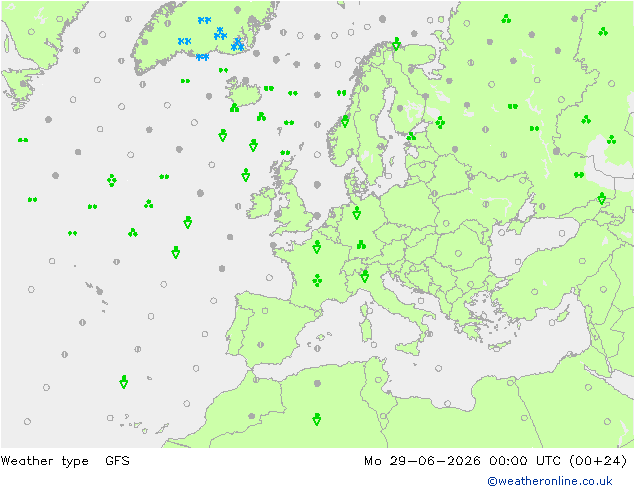Select the green shower symbol in southern Algeria
This screenshot has width=634, height=490.
pyautogui.click(x=317, y=419)
